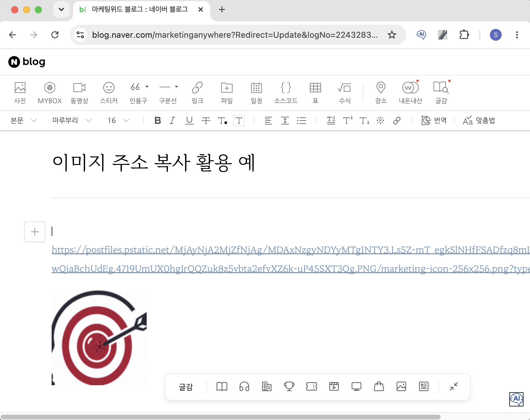The height and width of the screenshot is (420, 530).
Task: Toggle superscript formatting
Action: [x=348, y=120]
